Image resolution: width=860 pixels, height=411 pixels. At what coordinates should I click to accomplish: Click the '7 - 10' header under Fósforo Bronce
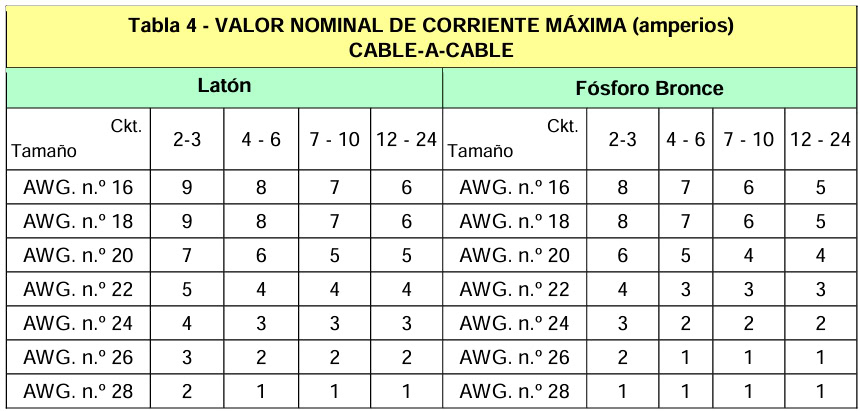749,140
